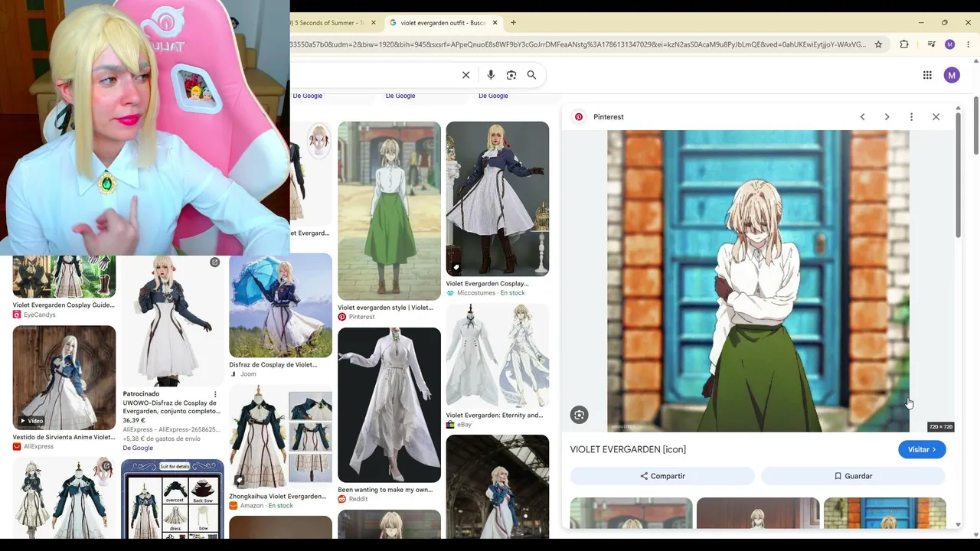Open the related image with the blue door
The height and width of the screenshot is (551, 980).
click(x=884, y=513)
